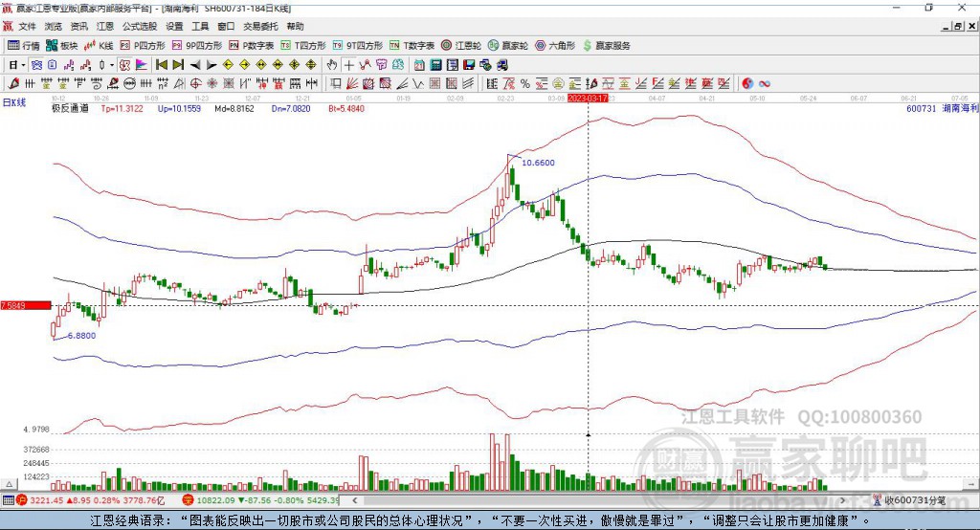The height and width of the screenshot is (530, 980).
Task: Jump to first bar with skip-start arrow
Action: (162, 65)
